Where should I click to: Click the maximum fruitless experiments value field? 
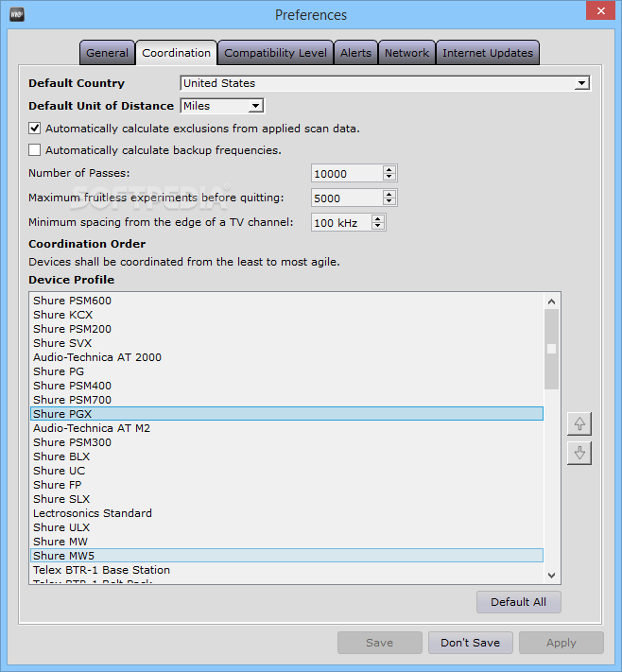(347, 198)
